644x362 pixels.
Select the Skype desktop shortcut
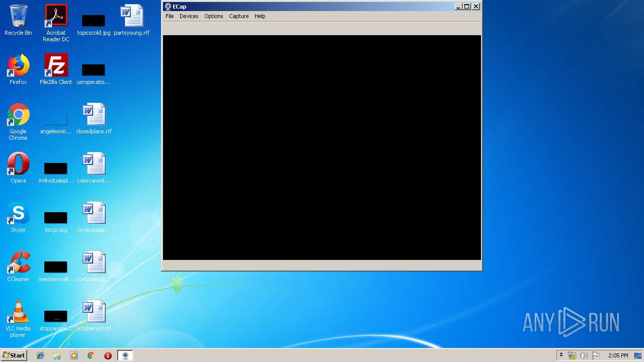18,218
